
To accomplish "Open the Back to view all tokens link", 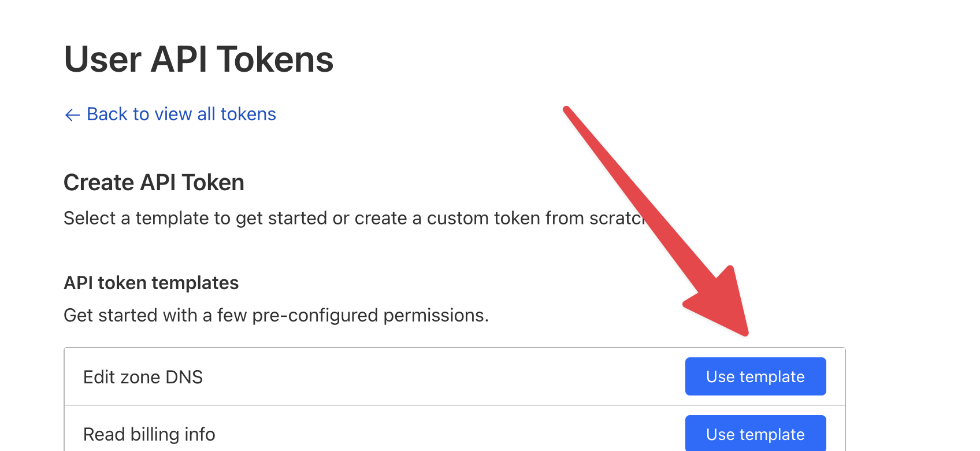I will [181, 114].
